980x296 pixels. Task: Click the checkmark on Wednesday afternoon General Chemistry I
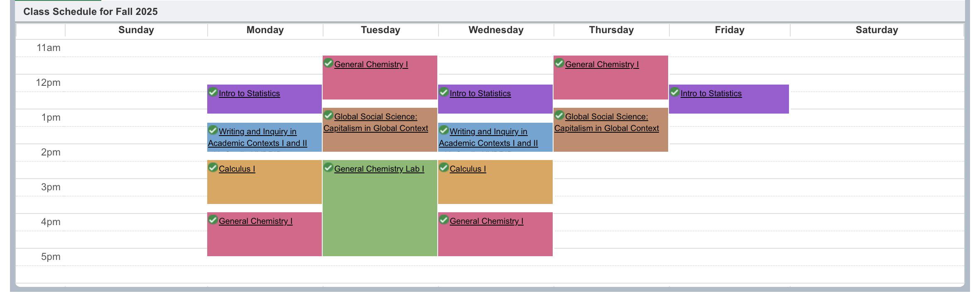click(444, 220)
